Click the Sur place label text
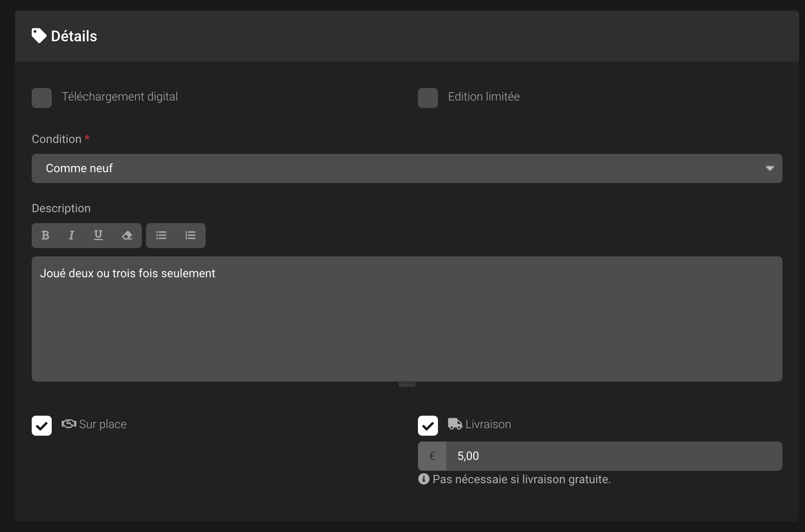 click(x=103, y=424)
